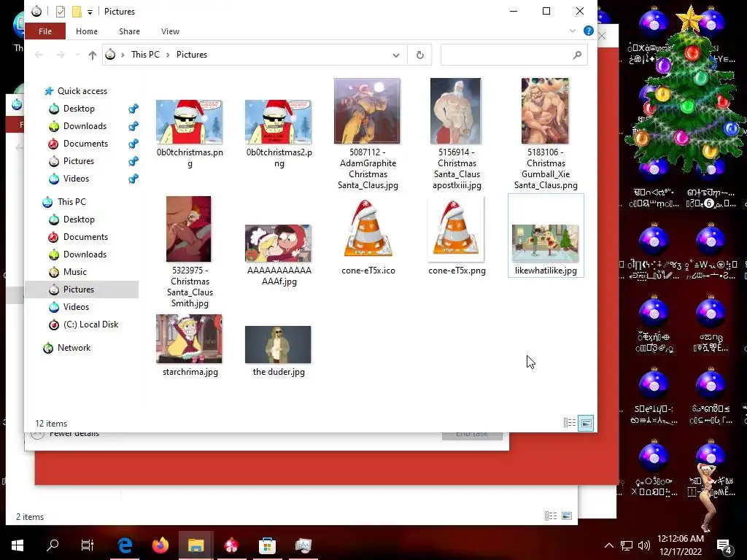Open volume control tray icon
747x560 pixels.
[x=643, y=545]
